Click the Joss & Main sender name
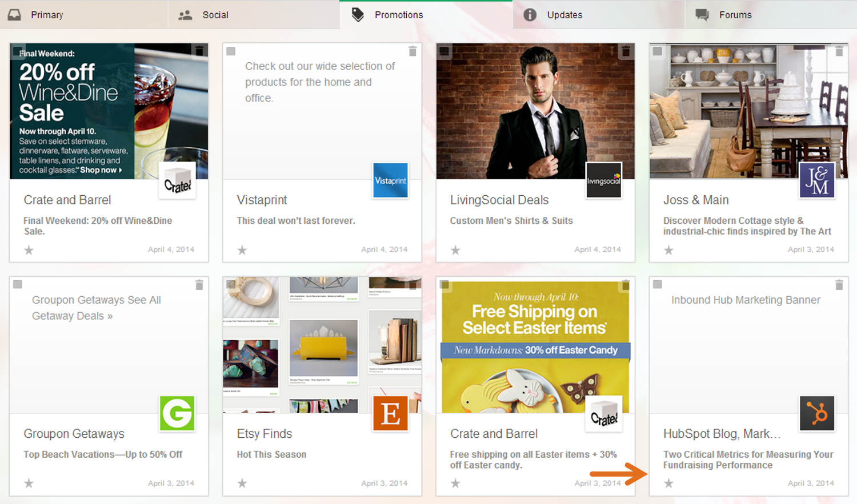 pos(695,200)
